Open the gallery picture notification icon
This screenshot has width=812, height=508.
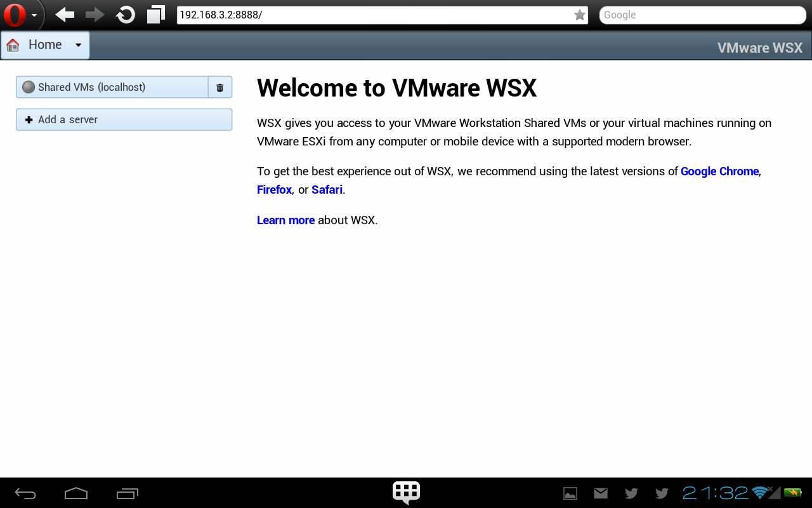[570, 493]
